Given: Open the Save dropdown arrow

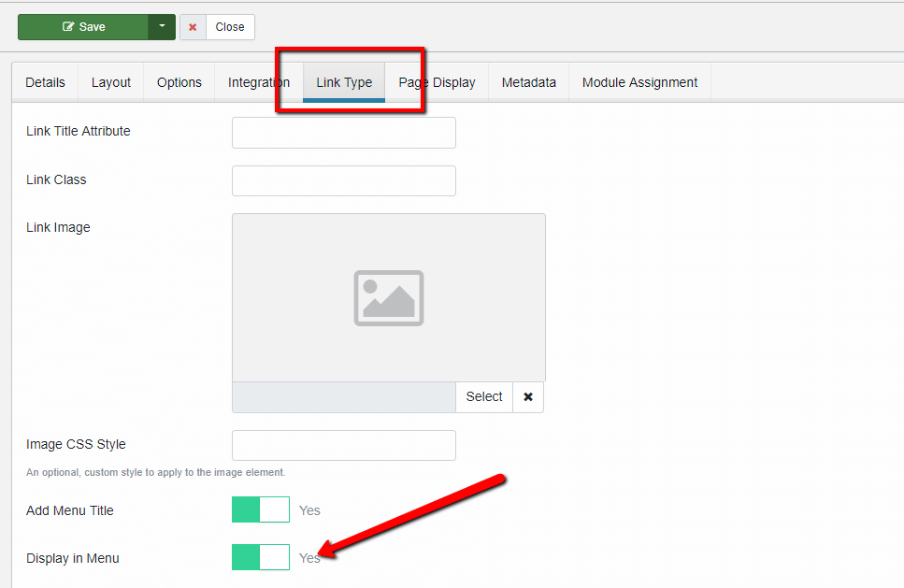Looking at the screenshot, I should [162, 27].
